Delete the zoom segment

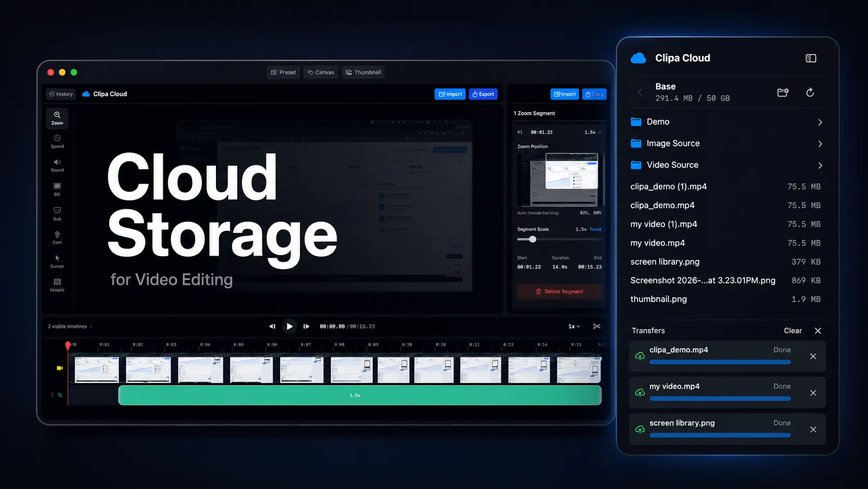(560, 292)
